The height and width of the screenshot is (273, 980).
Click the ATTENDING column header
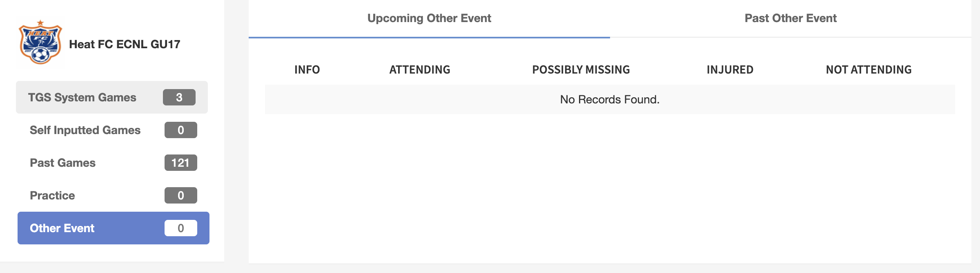point(420,70)
